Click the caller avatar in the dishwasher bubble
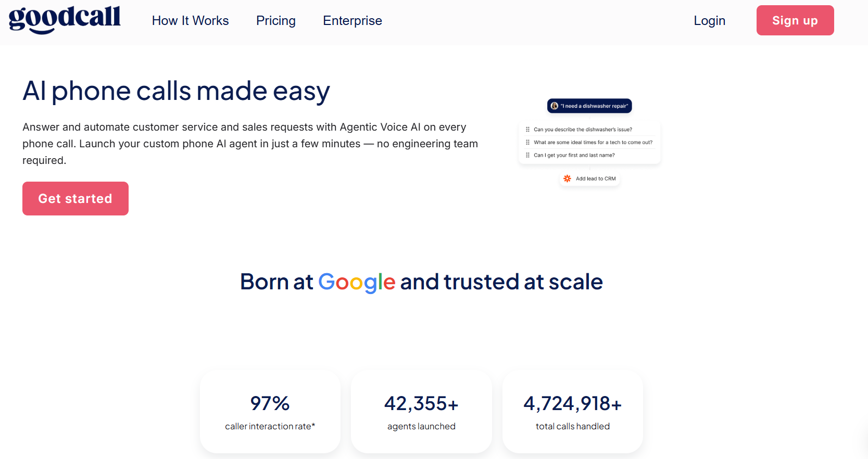The width and height of the screenshot is (868, 459). tap(555, 106)
